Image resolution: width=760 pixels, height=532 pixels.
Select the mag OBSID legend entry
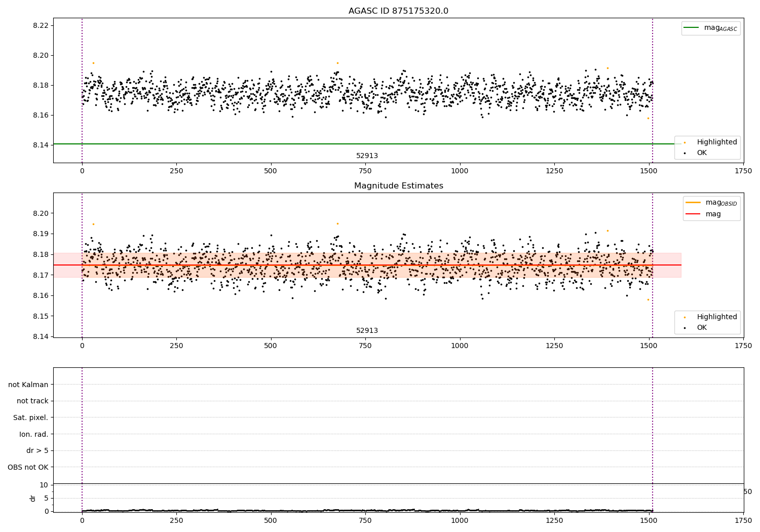pos(711,203)
